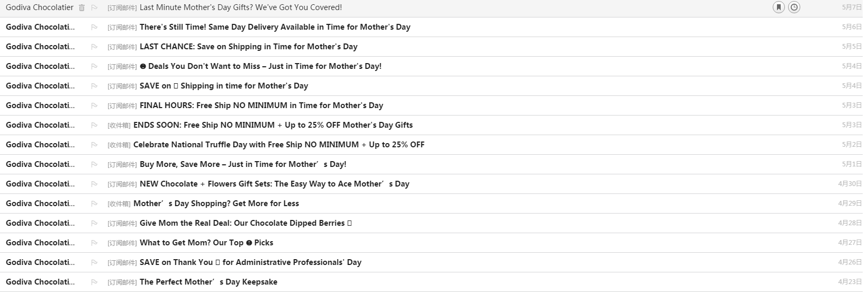Toggle flag on Buy More, Save More email
The height and width of the screenshot is (292, 868).
(95, 165)
